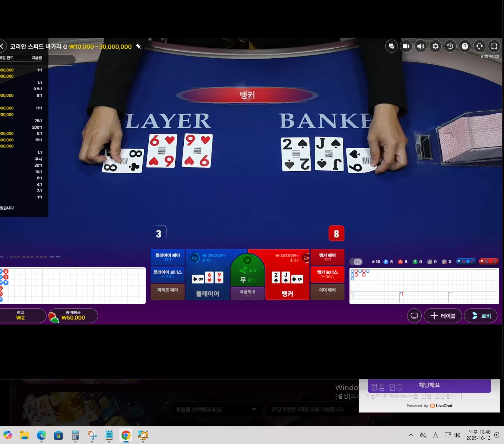The image size is (504, 444).
Task: Bet on 무 (Tie) 8:1 spot
Action: 248,270
